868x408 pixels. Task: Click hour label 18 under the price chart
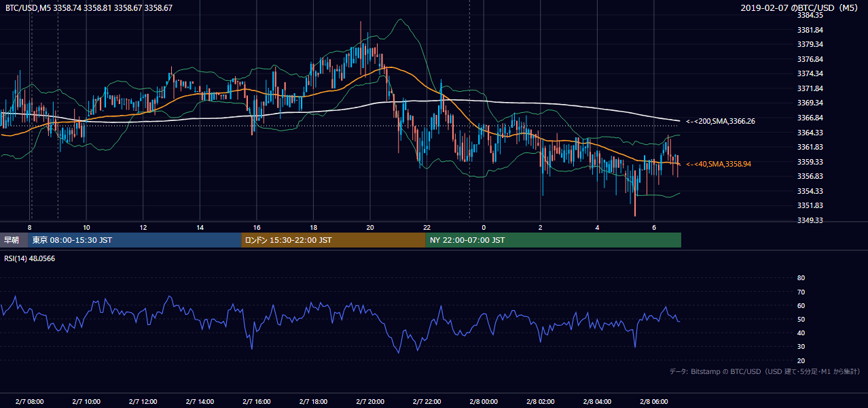tap(313, 227)
